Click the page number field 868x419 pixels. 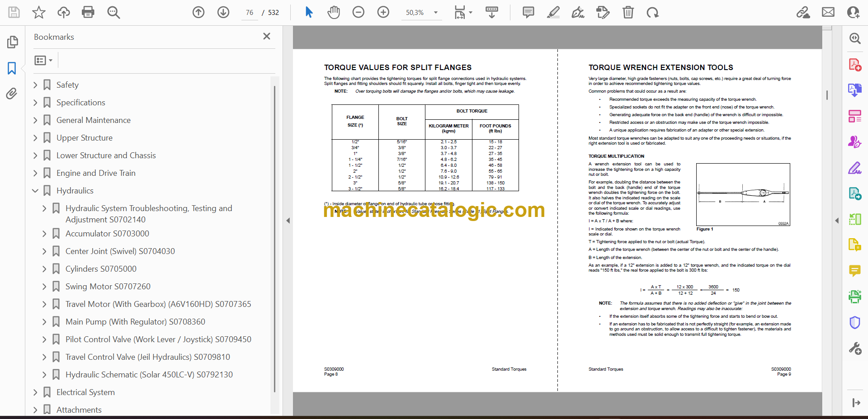(250, 13)
